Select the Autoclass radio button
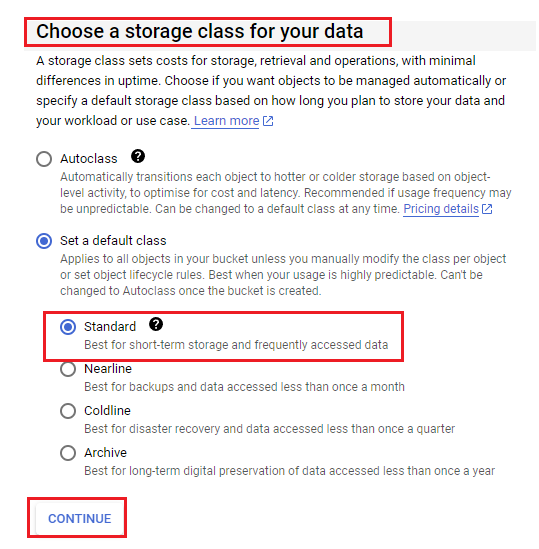 point(44,159)
